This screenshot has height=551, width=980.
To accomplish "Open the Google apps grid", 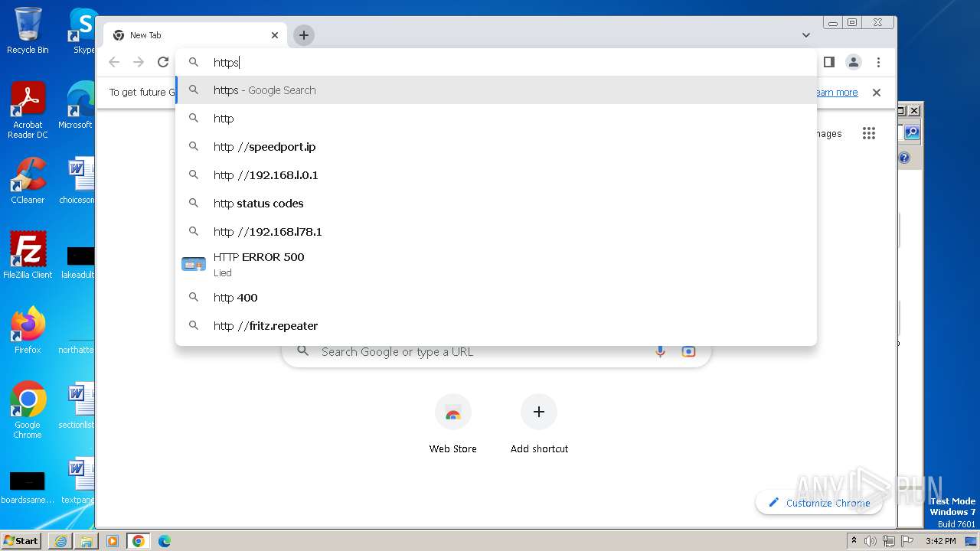I will (869, 133).
